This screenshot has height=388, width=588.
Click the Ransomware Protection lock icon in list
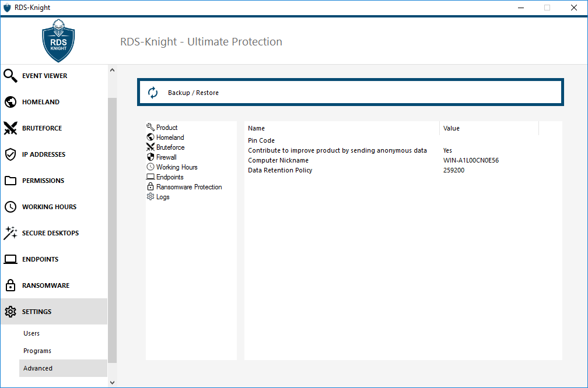click(x=150, y=186)
